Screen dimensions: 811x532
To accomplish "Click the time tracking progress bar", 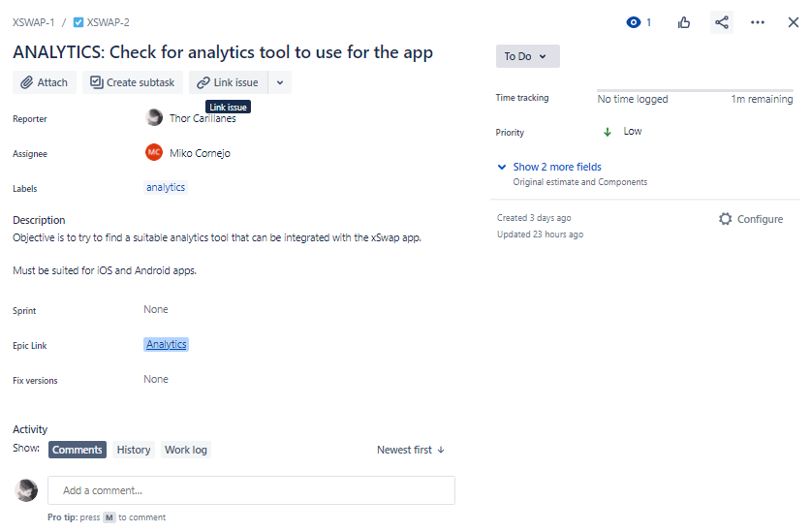I will [x=695, y=90].
